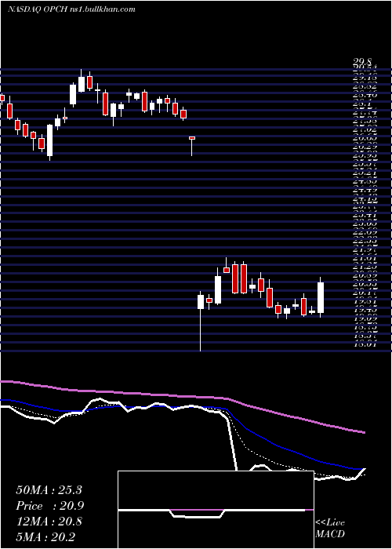Viewport: 392px width, 549px height.
Task: Click the 5MA : 20.2 readout
Action: [45, 536]
